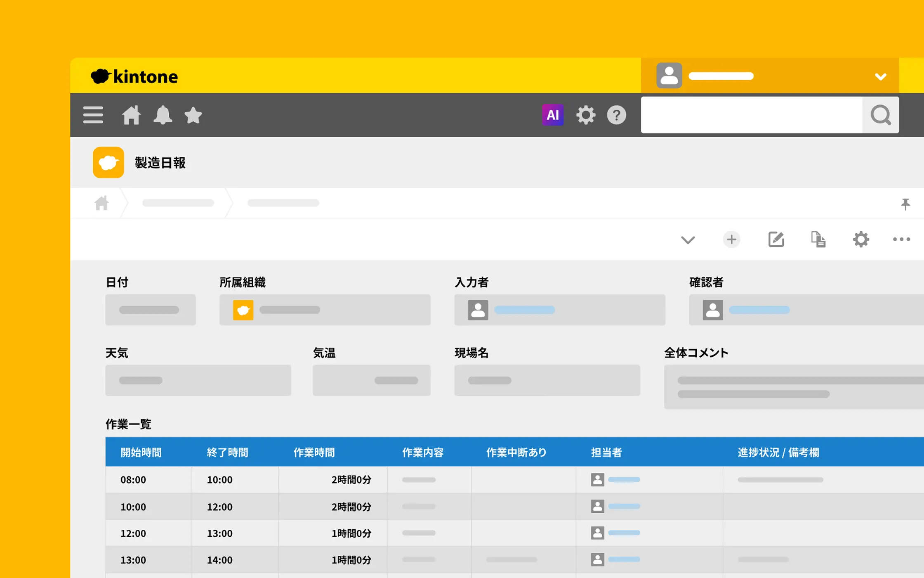Go to kintone portal home icon
Screen dimensions: 924x578
click(x=131, y=115)
